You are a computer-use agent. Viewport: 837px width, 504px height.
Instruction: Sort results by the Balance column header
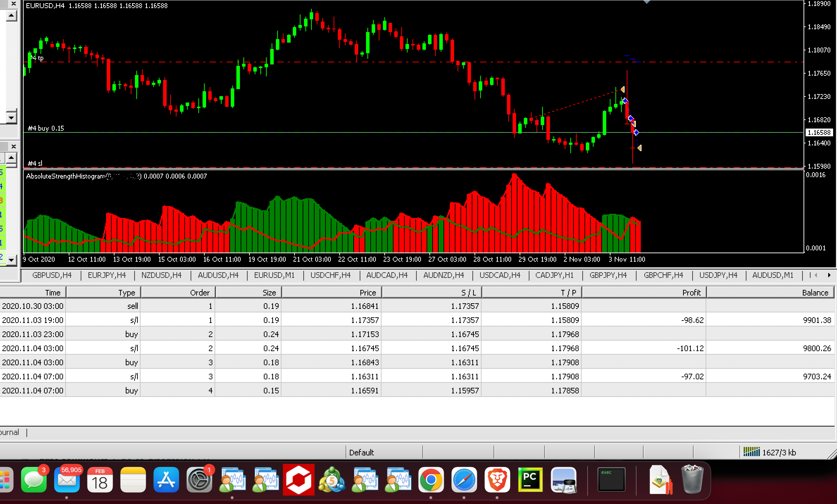(x=770, y=293)
